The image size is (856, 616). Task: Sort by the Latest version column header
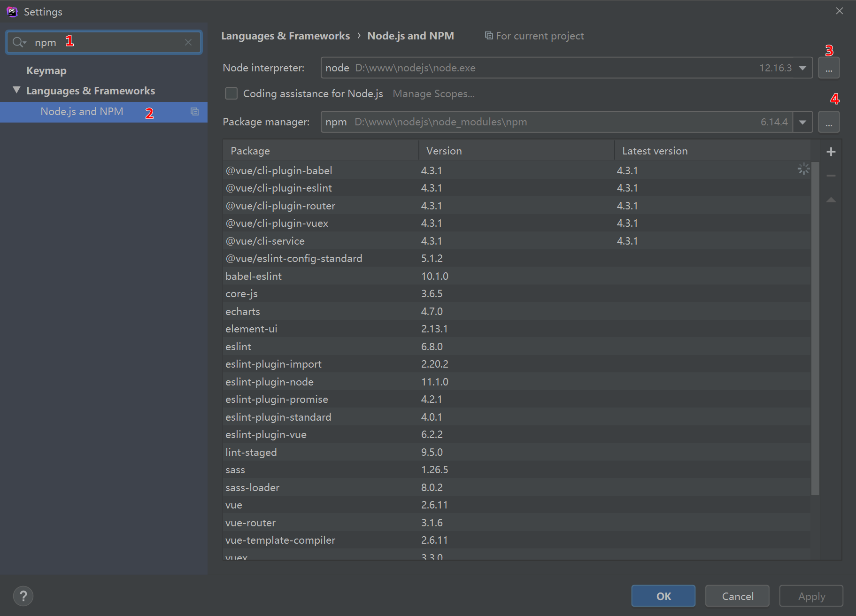[713, 151]
